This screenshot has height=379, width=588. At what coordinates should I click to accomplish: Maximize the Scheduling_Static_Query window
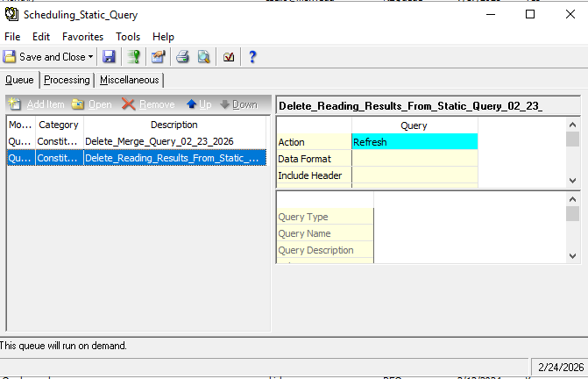[530, 14]
